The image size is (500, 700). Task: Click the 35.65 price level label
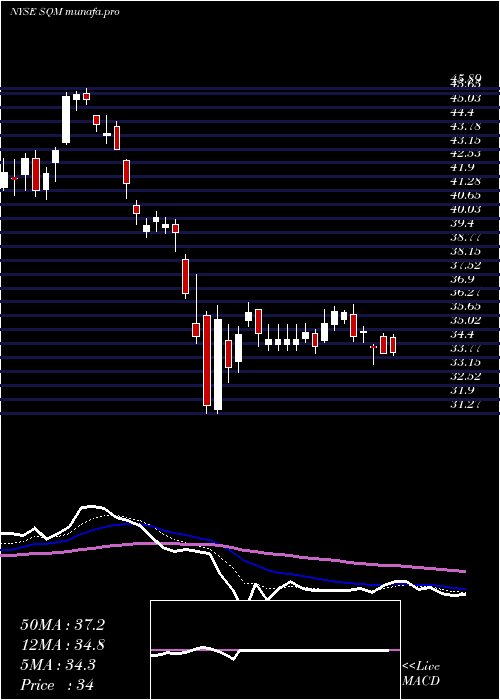tap(466, 307)
